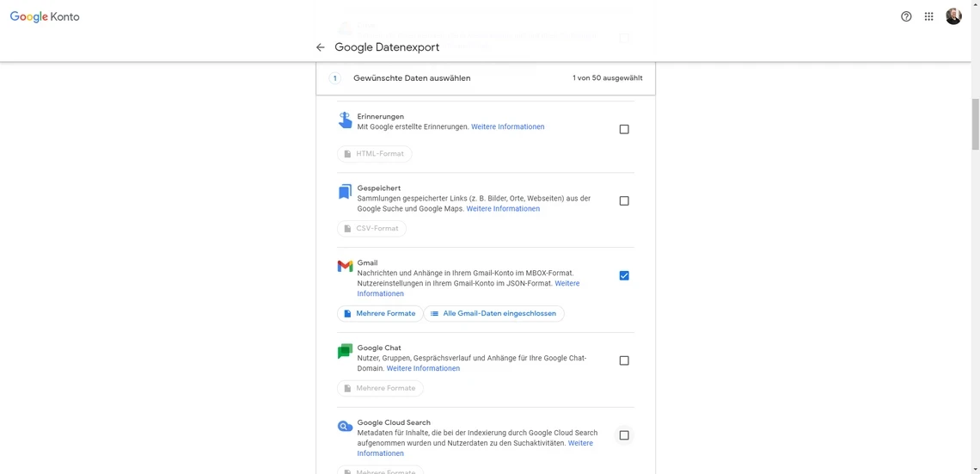Click the Google Konto logo
Viewport: 980px width, 474px height.
point(45,17)
